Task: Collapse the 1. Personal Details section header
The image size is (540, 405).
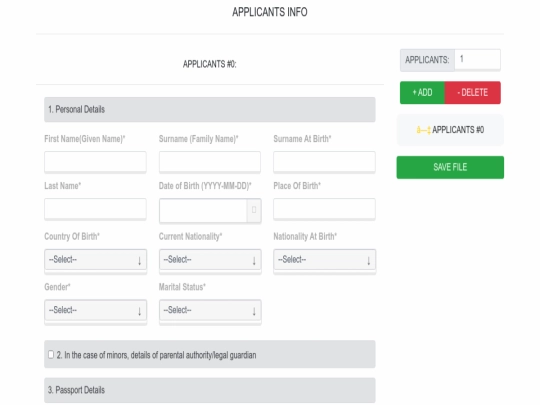Action: (x=210, y=110)
